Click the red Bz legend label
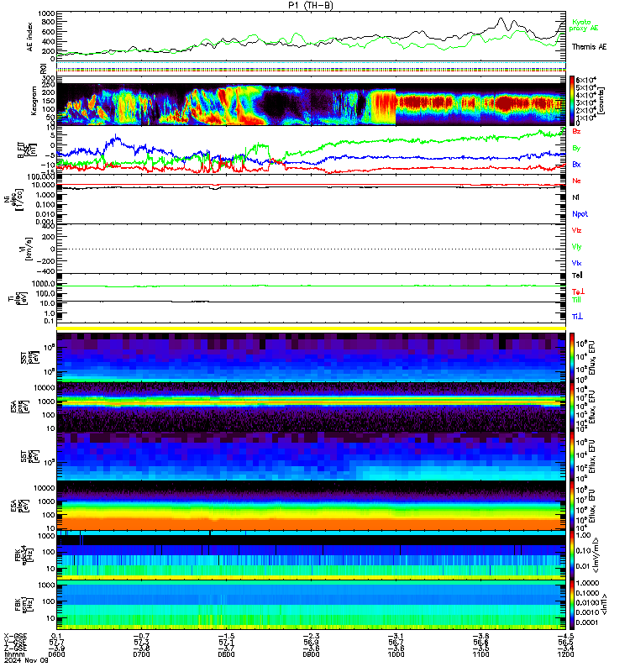 pos(576,131)
